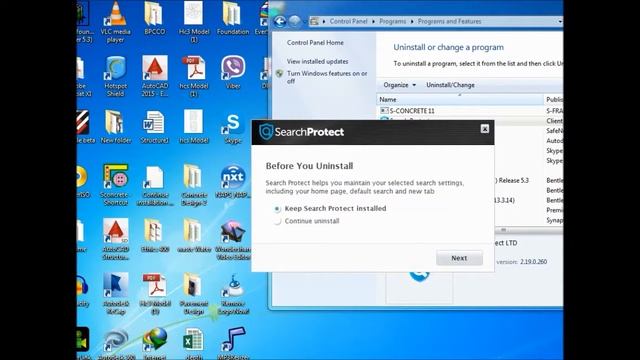
Task: Select Continue uninstall radio option
Action: pyautogui.click(x=277, y=221)
